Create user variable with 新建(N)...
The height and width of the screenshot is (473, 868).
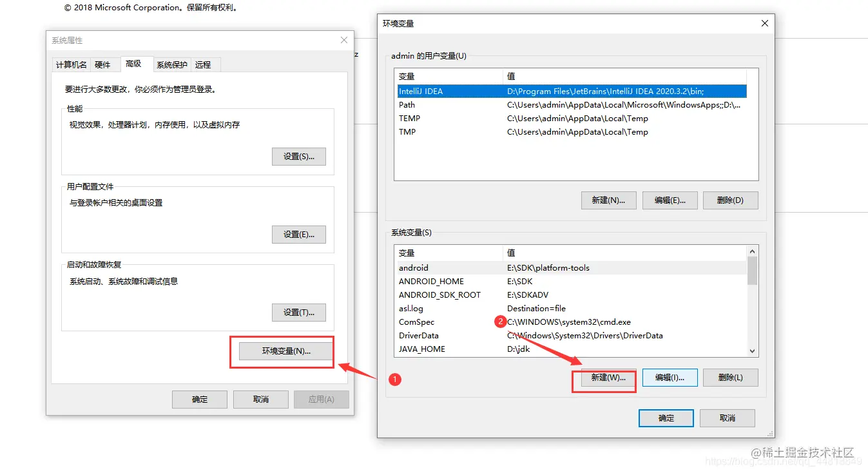coord(608,200)
